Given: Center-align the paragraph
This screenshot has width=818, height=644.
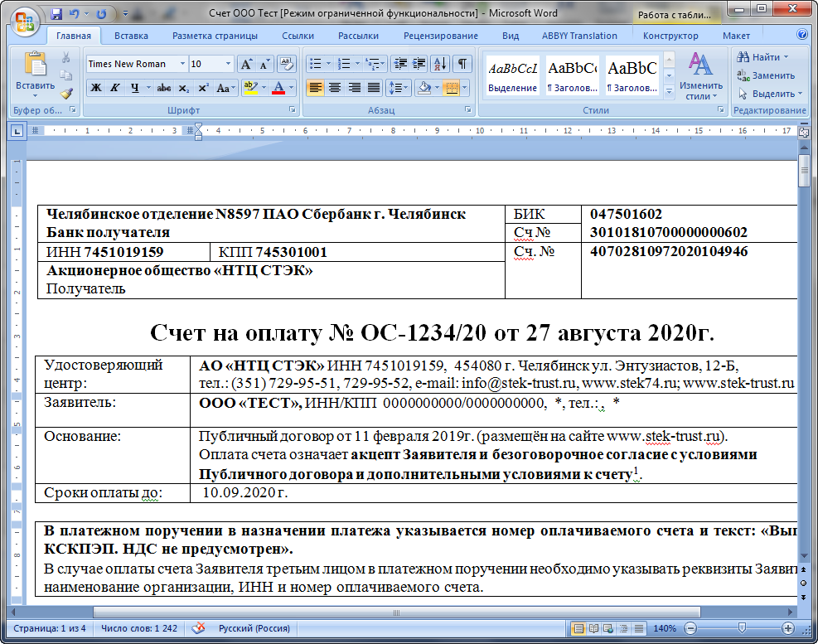Looking at the screenshot, I should [335, 88].
